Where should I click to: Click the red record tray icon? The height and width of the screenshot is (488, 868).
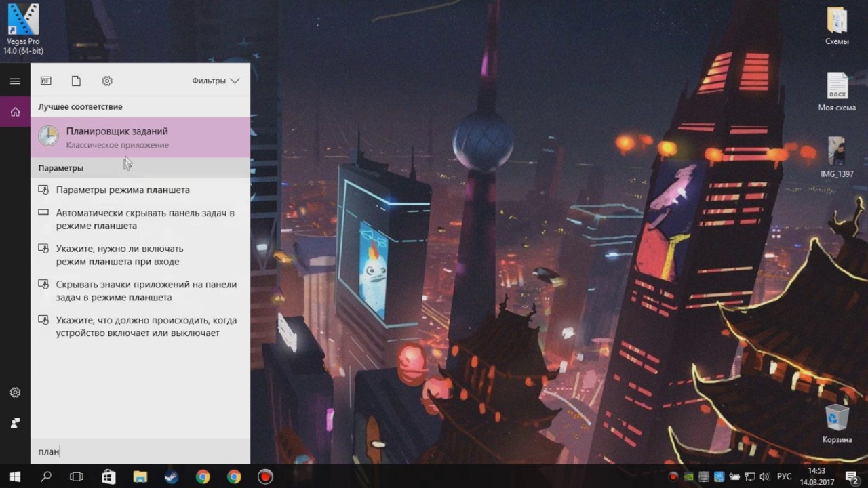tap(673, 476)
